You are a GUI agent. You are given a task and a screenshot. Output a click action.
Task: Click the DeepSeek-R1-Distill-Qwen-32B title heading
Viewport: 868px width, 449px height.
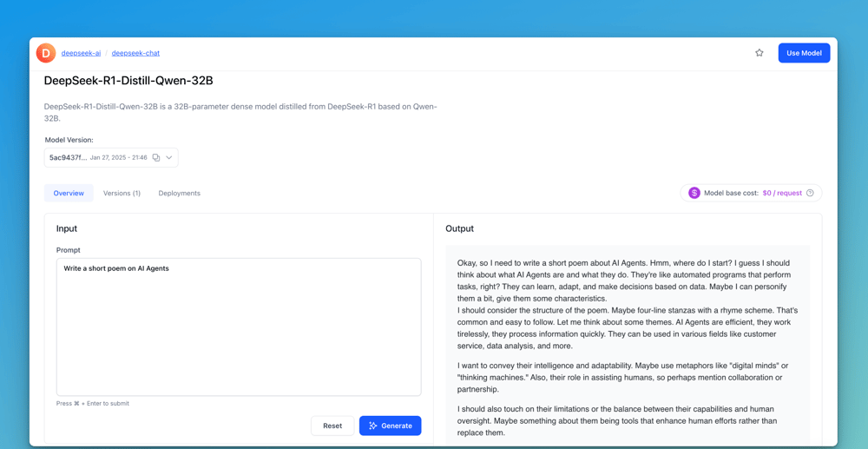(x=128, y=81)
